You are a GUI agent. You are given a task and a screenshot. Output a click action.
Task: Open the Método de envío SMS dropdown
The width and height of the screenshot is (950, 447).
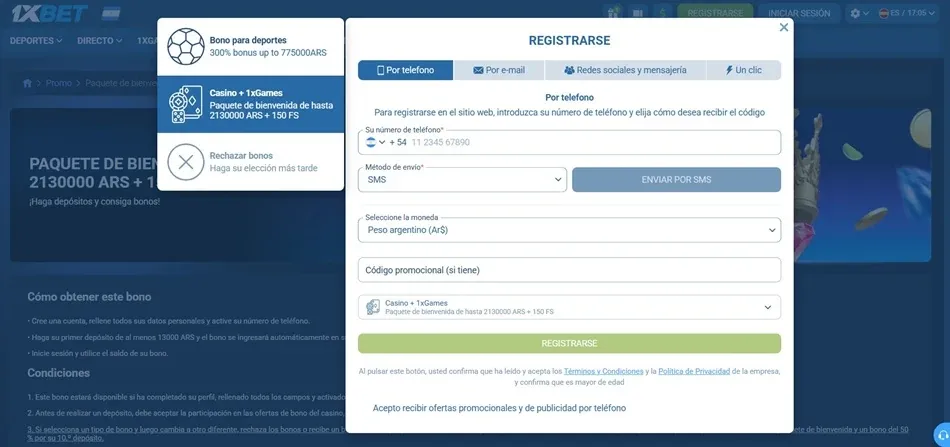(462, 180)
